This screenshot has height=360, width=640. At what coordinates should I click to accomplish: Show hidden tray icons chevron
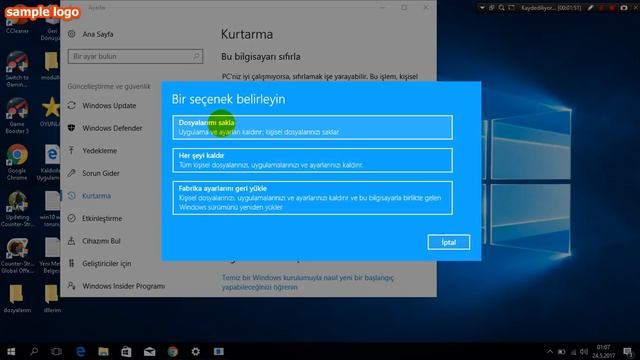click(550, 352)
